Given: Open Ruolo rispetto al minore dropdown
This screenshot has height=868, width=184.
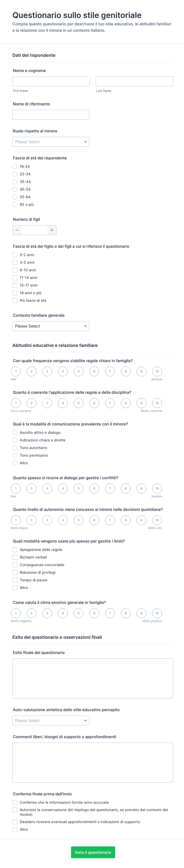Looking at the screenshot, I should (51, 142).
